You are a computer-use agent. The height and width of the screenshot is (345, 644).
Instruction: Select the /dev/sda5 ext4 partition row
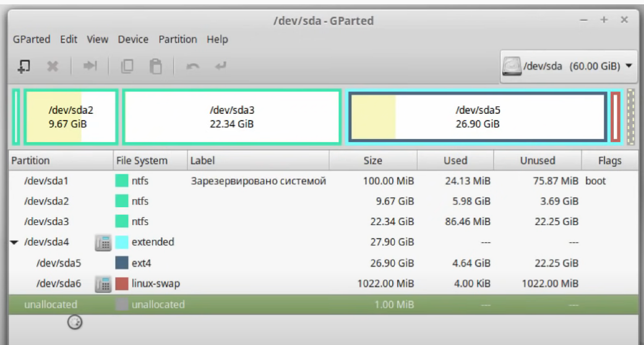(x=323, y=263)
